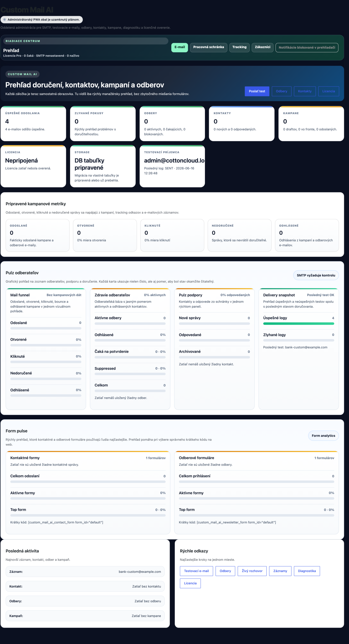
Task: Click the PWA plan locked status pill
Action: point(42,20)
